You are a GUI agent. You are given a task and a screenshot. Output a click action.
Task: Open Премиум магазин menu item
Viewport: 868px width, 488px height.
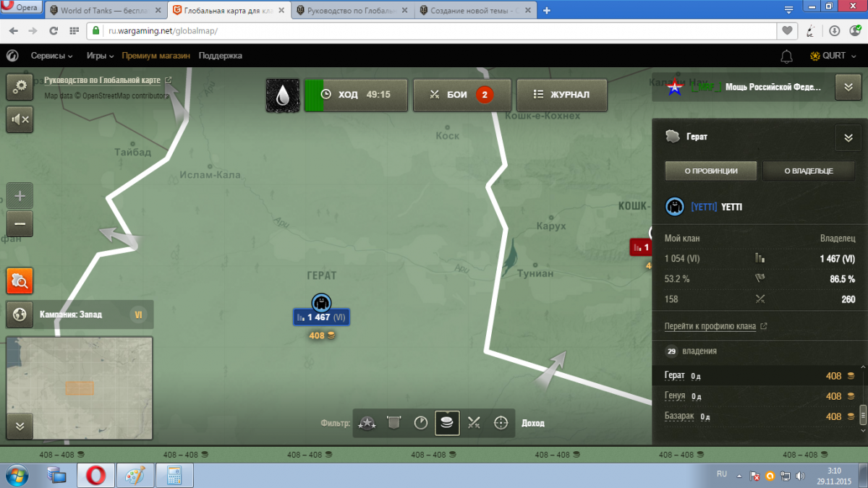coord(156,56)
